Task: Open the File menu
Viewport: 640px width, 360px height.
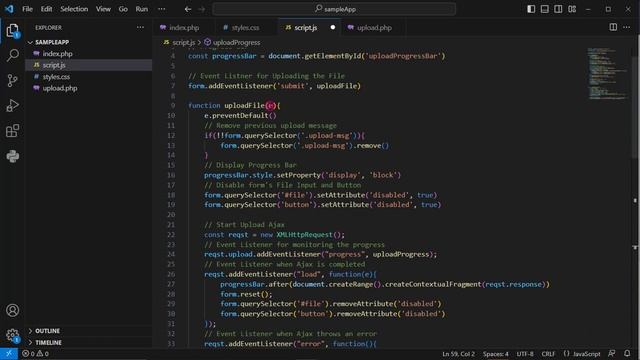Action: (x=27, y=9)
